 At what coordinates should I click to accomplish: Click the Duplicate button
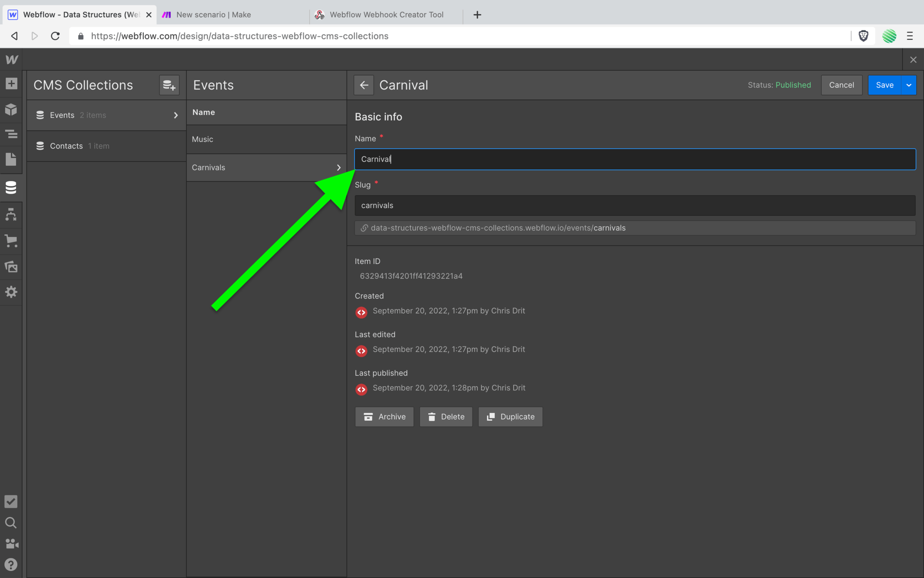tap(510, 417)
